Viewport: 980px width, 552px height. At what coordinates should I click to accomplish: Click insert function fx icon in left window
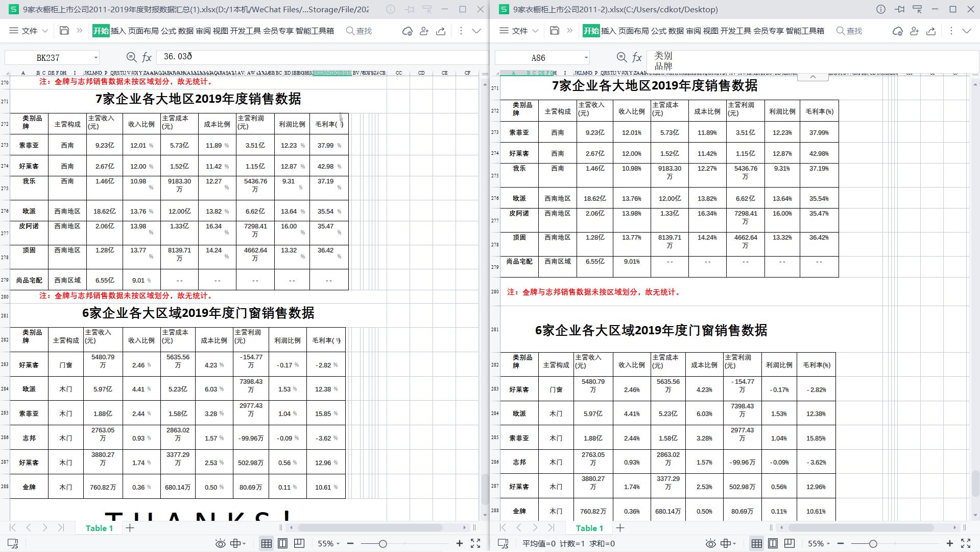coord(147,57)
